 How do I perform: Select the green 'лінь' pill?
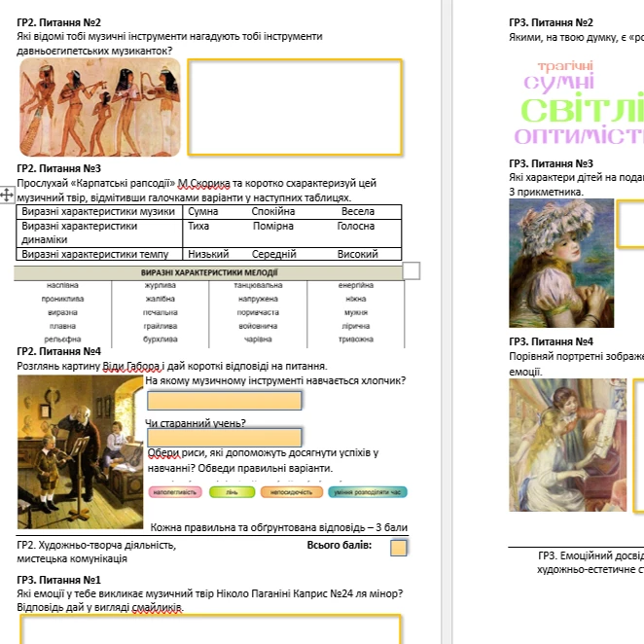(x=233, y=492)
